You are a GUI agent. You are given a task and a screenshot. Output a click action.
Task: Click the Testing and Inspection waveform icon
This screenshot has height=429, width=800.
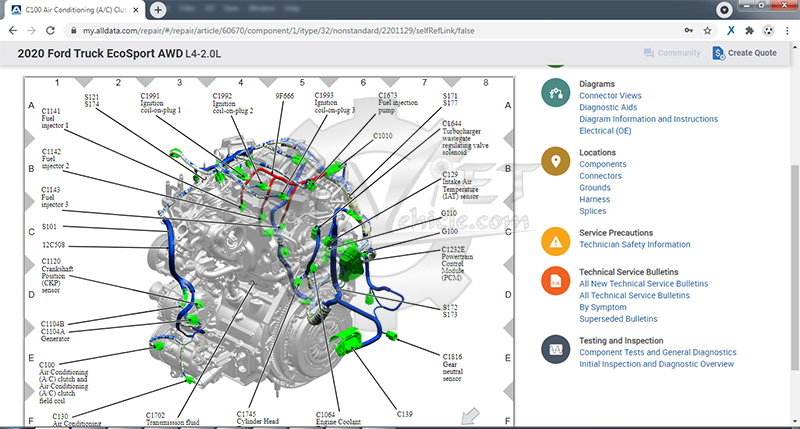[556, 349]
